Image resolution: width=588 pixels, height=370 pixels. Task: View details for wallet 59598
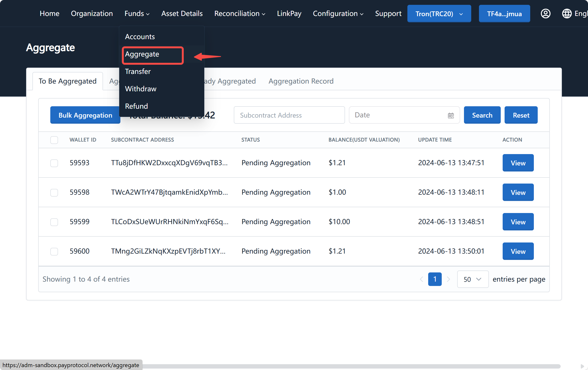coord(518,192)
